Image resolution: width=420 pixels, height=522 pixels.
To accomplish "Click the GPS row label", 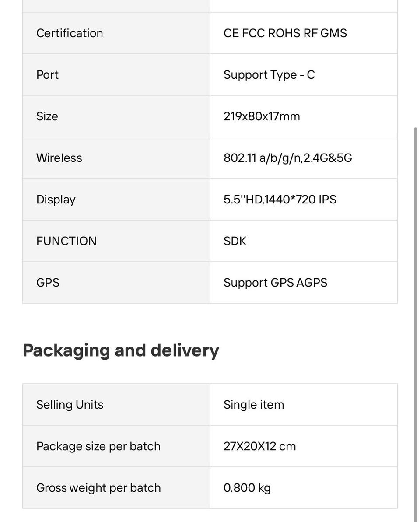I will point(48,283).
